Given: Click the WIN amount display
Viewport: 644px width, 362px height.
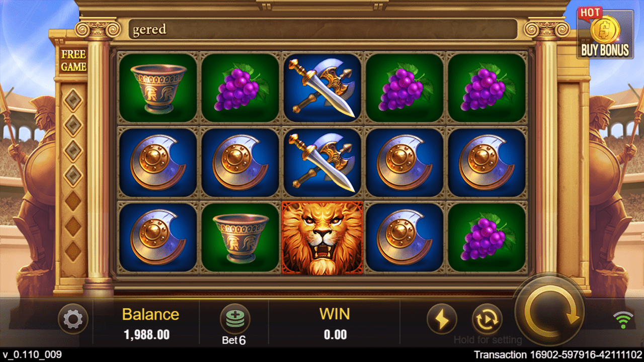Looking at the screenshot, I should coord(335,334).
